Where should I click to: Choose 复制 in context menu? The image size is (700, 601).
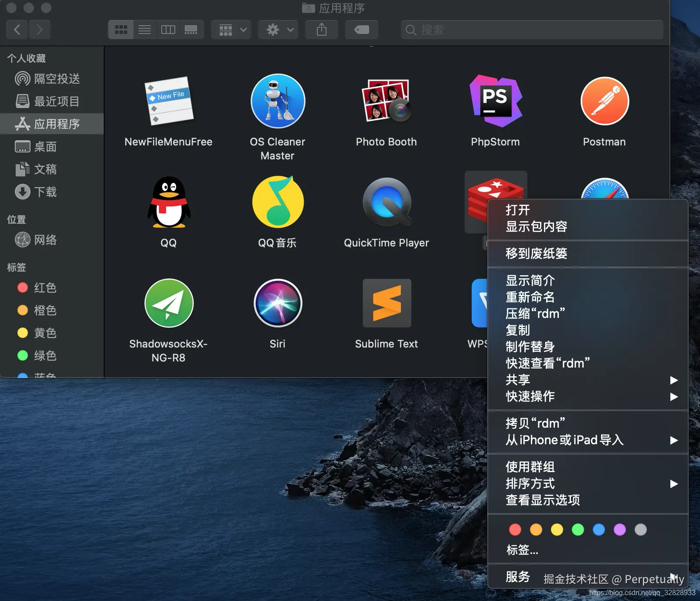pos(588,330)
